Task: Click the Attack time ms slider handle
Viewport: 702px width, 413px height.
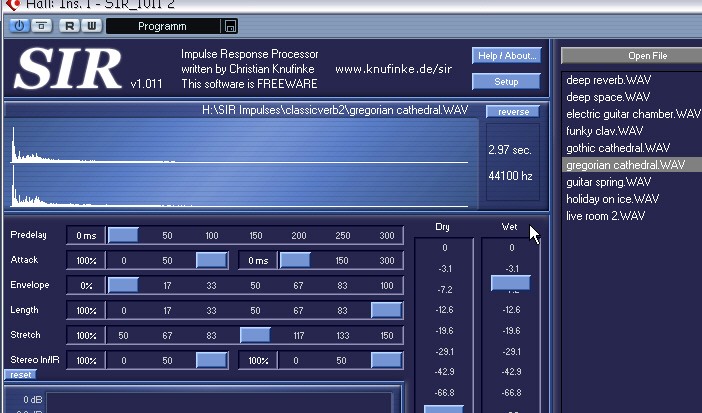Action: (x=295, y=260)
